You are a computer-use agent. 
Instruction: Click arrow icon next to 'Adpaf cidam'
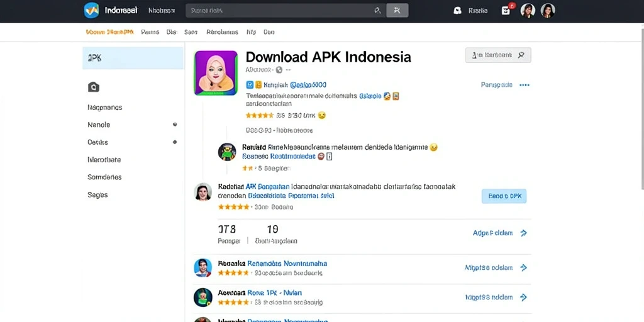point(524,233)
